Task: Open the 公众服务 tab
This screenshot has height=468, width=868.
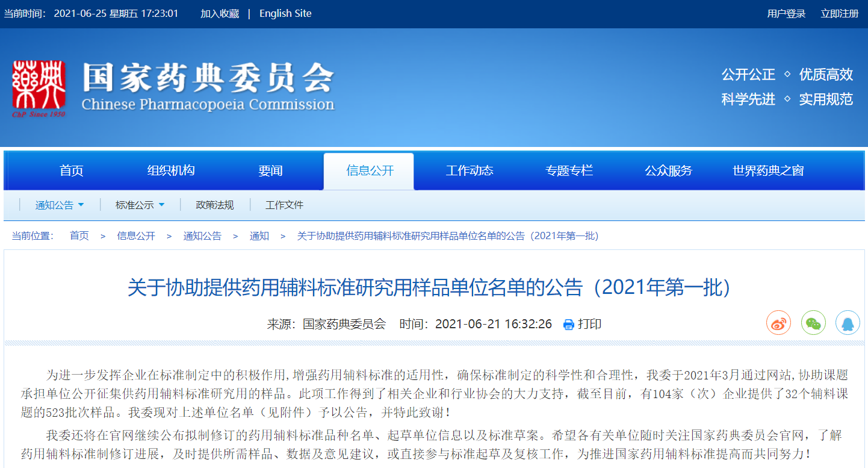Action: [668, 171]
